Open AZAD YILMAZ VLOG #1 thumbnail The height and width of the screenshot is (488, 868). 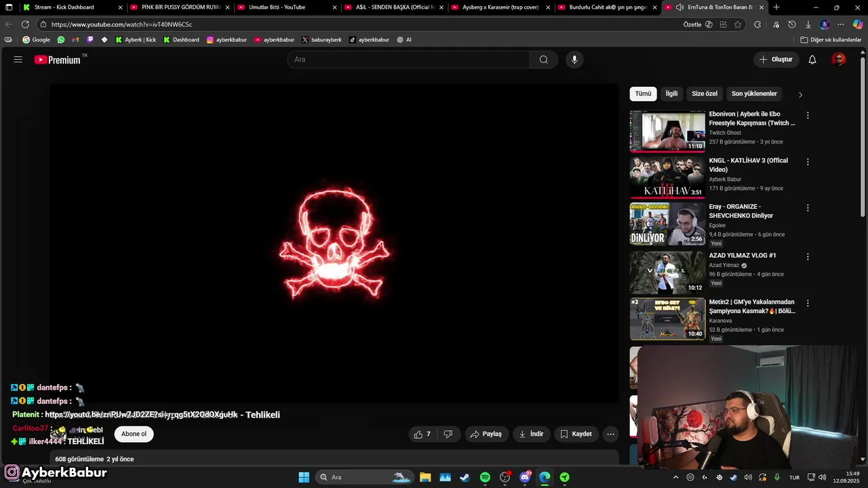pyautogui.click(x=667, y=272)
